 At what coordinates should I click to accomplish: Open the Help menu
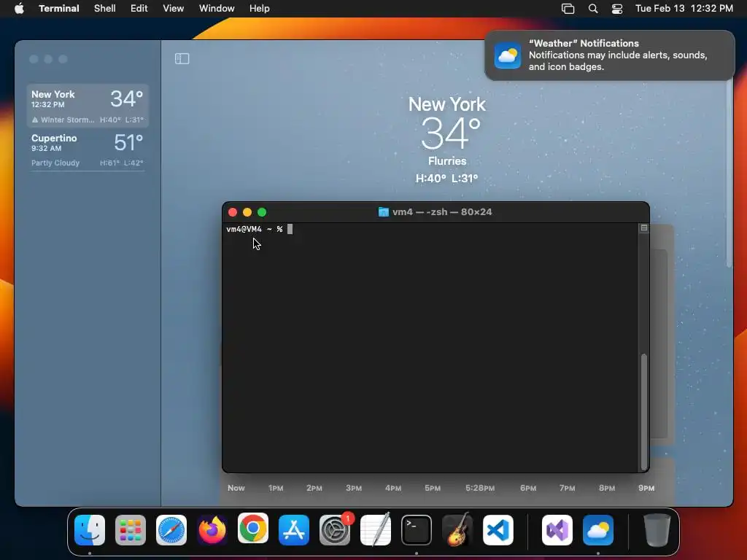point(260,9)
